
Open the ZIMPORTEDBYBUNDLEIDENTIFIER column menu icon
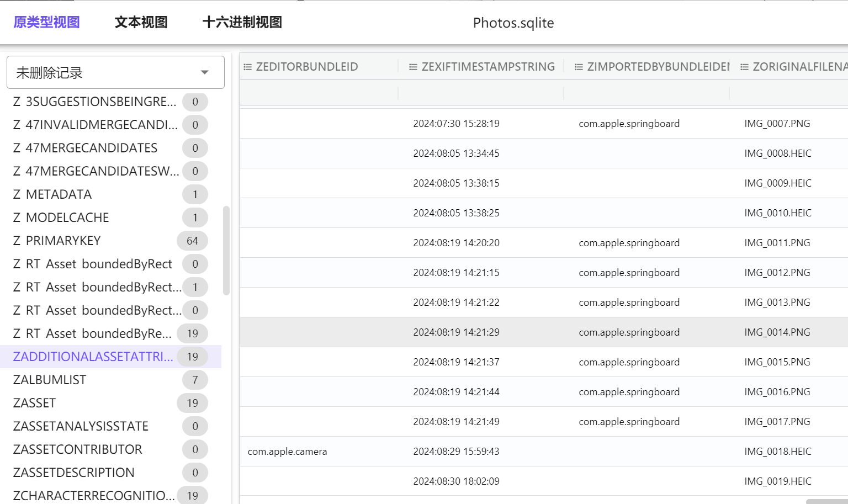[578, 66]
